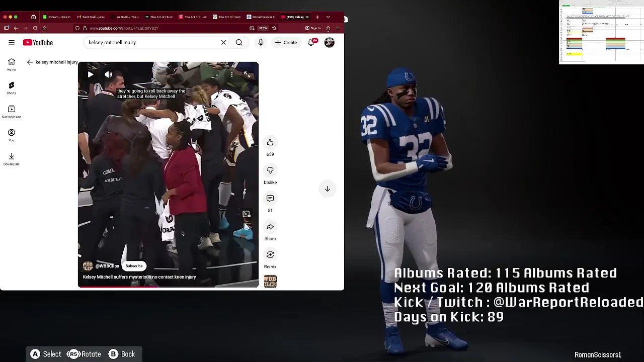Click the YouTube logo

coord(38,43)
